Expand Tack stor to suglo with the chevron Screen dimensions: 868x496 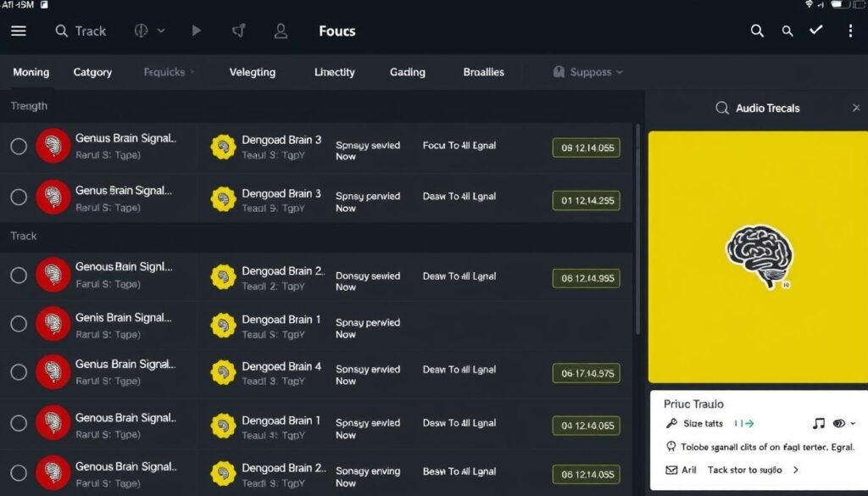(x=795, y=469)
